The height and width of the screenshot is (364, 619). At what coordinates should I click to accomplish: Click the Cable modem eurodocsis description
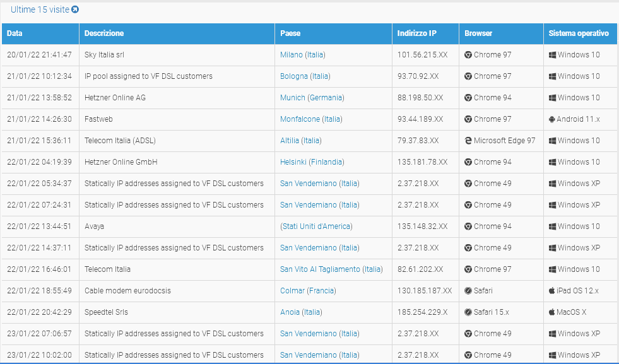[127, 291]
